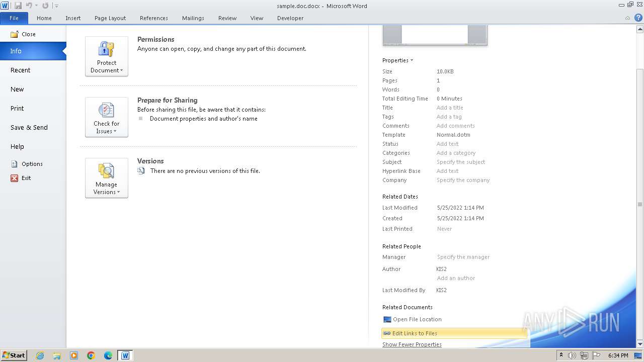The height and width of the screenshot is (362, 644).
Task: Click the document preview thumbnail
Action: coord(435,35)
